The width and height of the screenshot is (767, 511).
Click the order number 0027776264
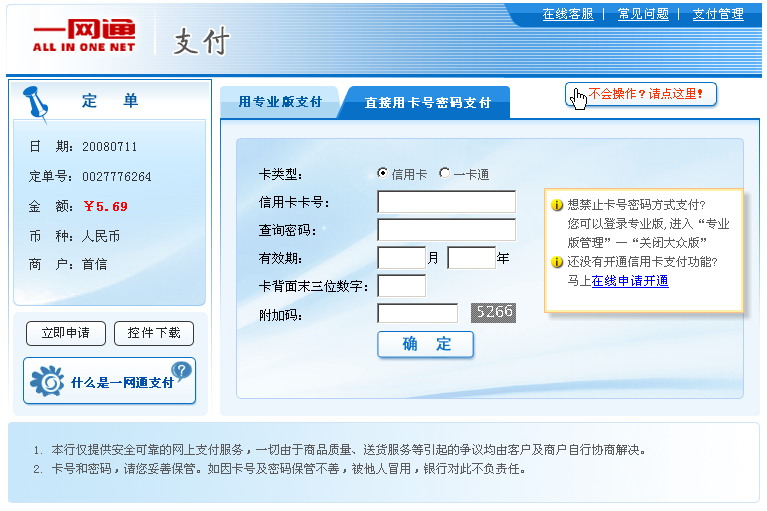coord(116,177)
